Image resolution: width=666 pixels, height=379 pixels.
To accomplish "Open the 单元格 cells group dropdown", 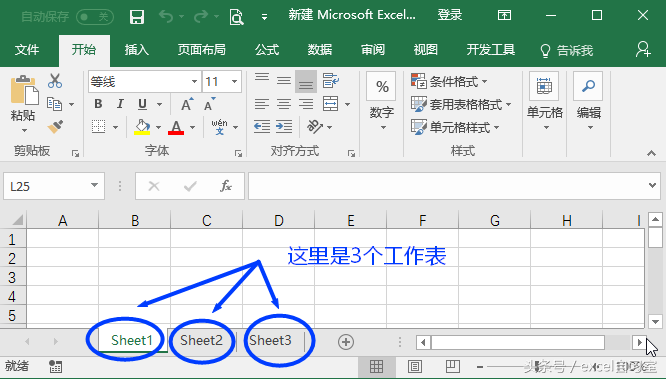I will (x=544, y=101).
